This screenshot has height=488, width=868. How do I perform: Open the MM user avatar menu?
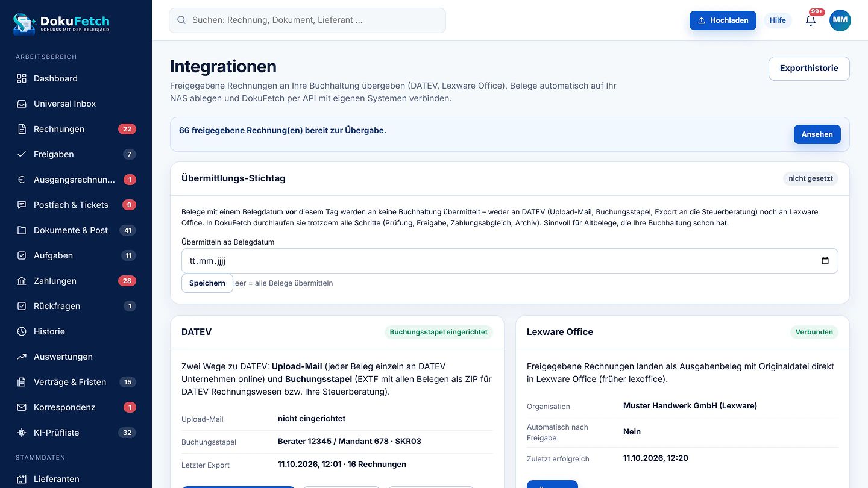click(x=840, y=20)
